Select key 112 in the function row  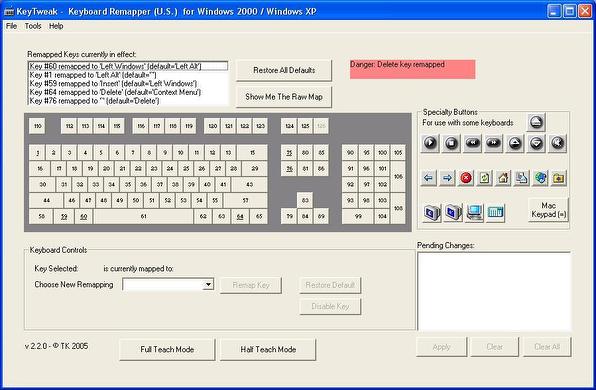[69, 126]
